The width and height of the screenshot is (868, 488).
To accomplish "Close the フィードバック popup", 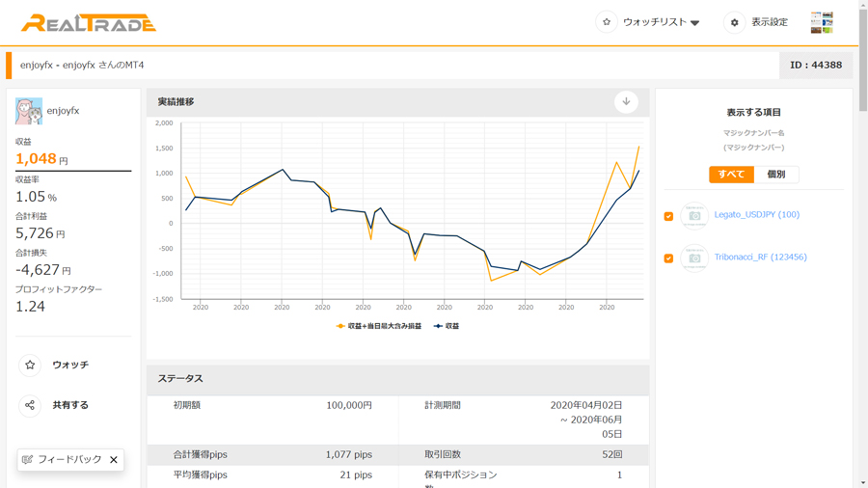I will pyautogui.click(x=114, y=460).
